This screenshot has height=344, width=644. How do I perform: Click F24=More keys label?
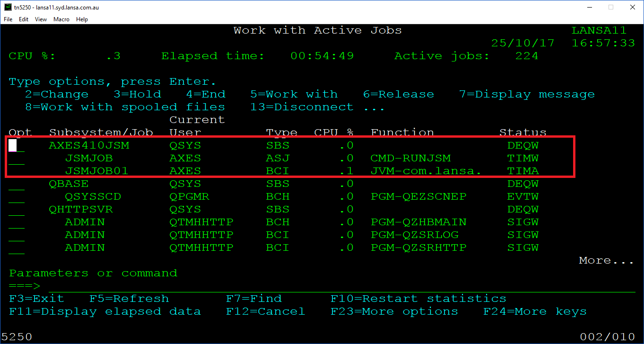pos(534,312)
